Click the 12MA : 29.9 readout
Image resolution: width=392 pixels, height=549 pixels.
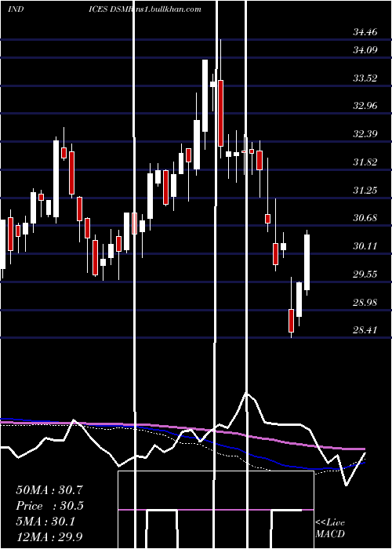49,536
